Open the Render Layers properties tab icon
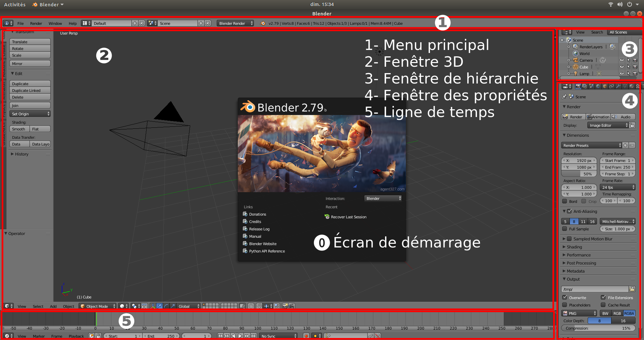The width and height of the screenshot is (644, 340). pos(585,86)
